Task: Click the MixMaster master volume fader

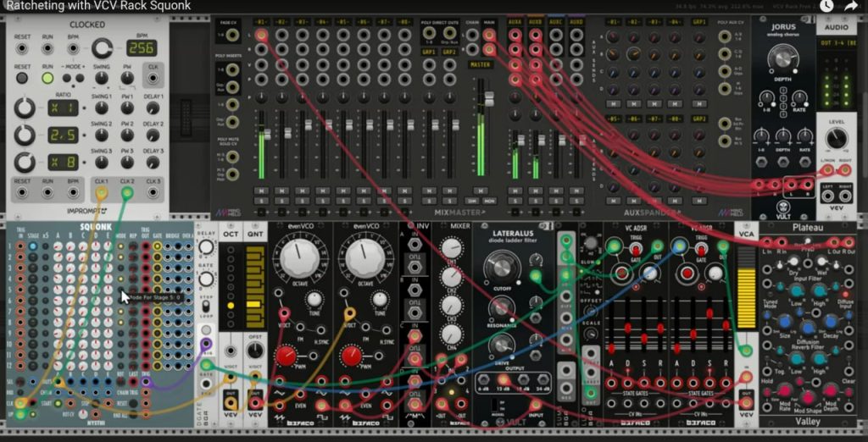Action: point(489,100)
